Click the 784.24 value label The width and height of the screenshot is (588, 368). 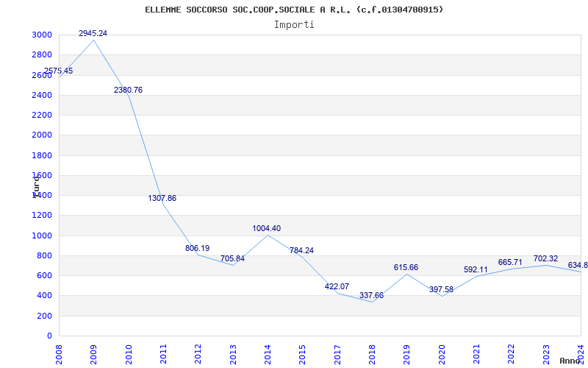301,250
